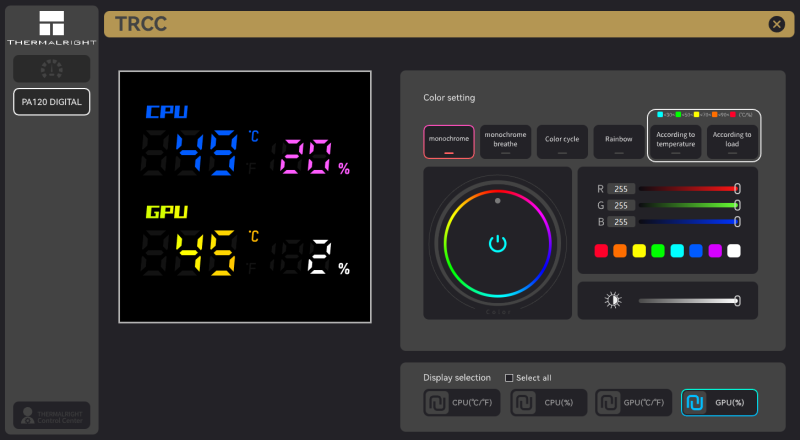800x440 pixels.
Task: Adjust the green channel slider
Action: (689, 205)
